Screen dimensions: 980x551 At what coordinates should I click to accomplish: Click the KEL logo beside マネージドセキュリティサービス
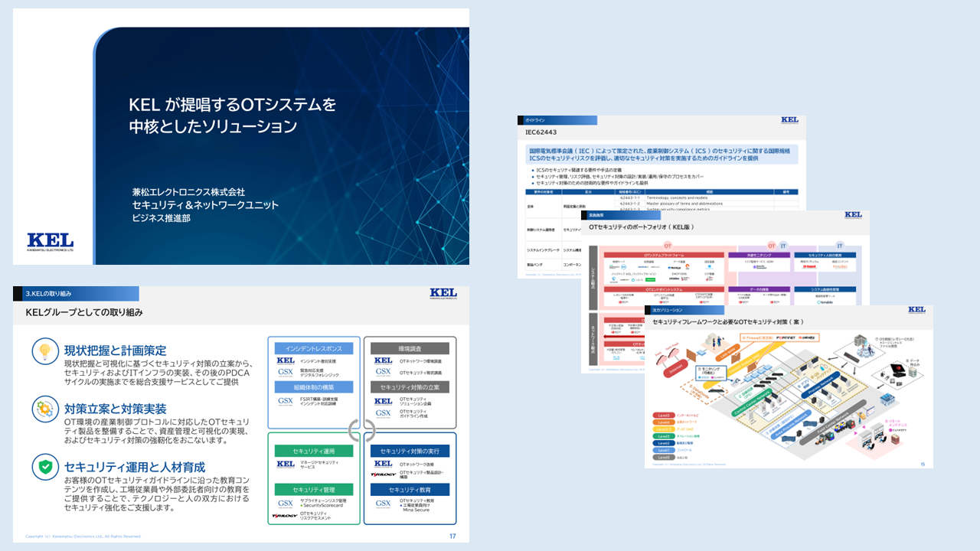[x=286, y=464]
